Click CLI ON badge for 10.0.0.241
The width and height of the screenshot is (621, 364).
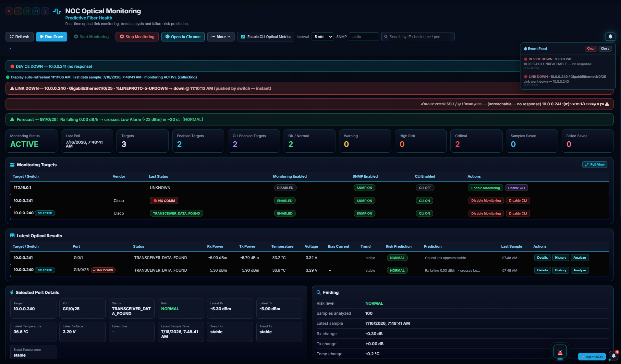[424, 201]
